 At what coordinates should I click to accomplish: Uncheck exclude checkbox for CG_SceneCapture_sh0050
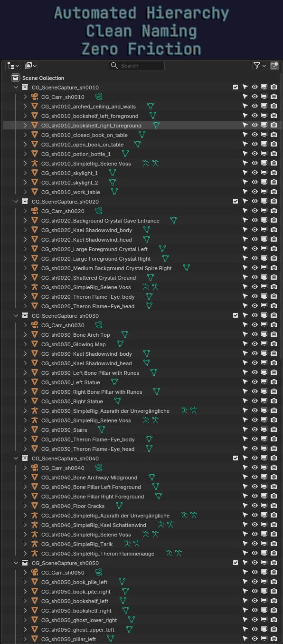236,563
